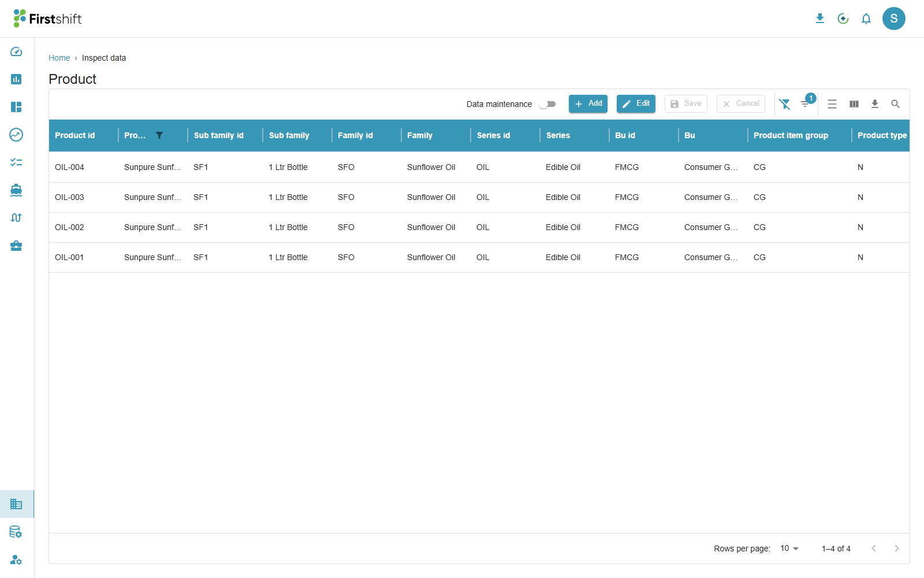Viewport: 924px width, 578px height.
Task: Sort by the Series column header
Action: [558, 135]
